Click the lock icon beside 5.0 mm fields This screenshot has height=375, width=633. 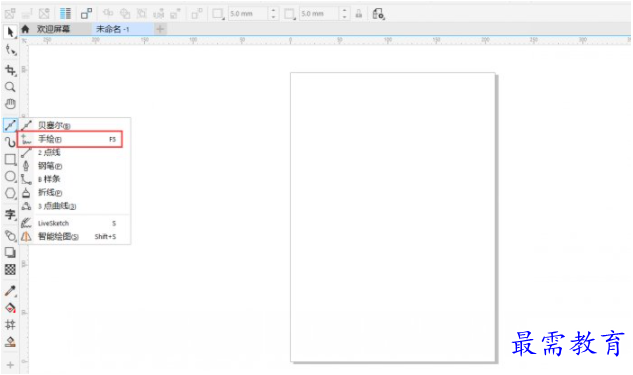pyautogui.click(x=358, y=14)
